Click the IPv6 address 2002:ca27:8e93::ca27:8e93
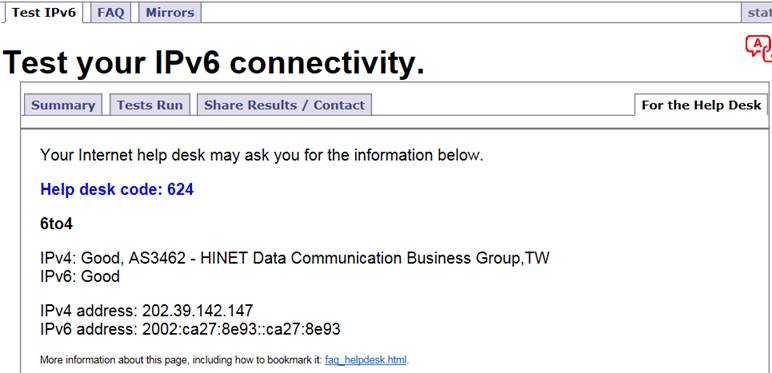 [x=241, y=329]
